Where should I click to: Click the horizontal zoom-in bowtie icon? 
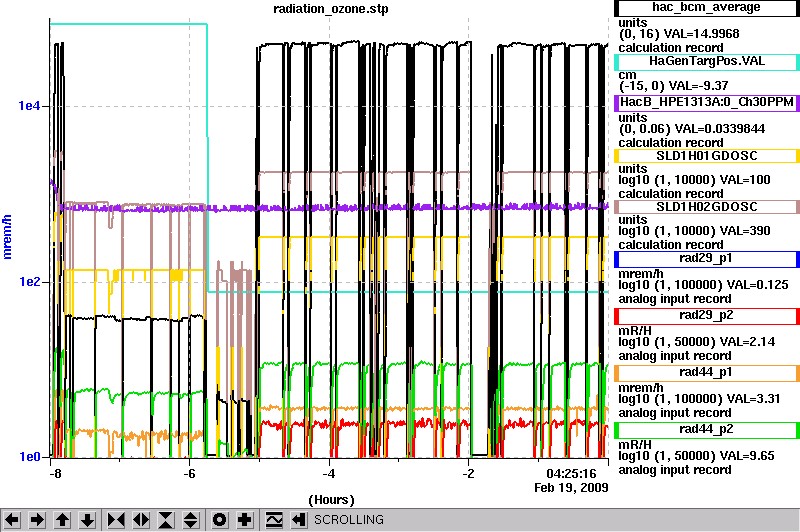tap(116, 520)
